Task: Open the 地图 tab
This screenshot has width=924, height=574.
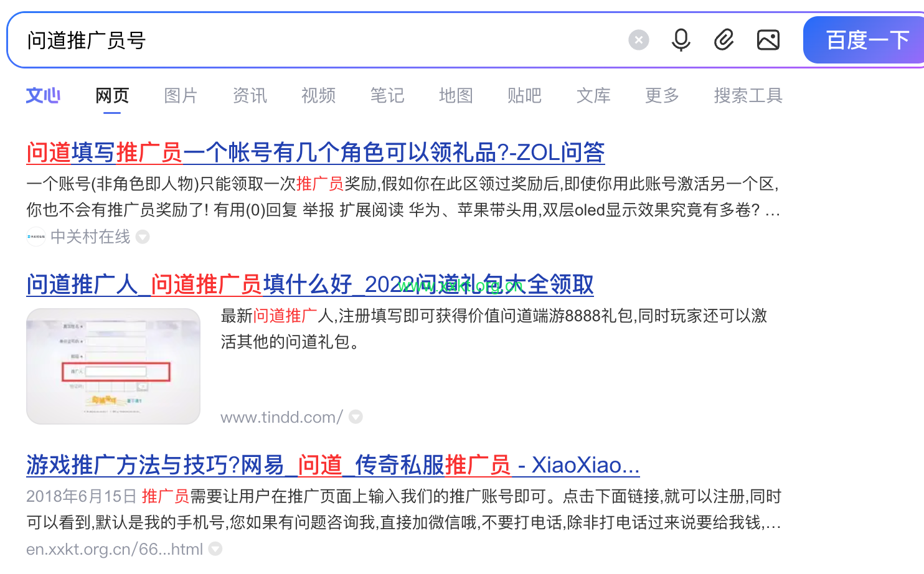Action: [456, 95]
